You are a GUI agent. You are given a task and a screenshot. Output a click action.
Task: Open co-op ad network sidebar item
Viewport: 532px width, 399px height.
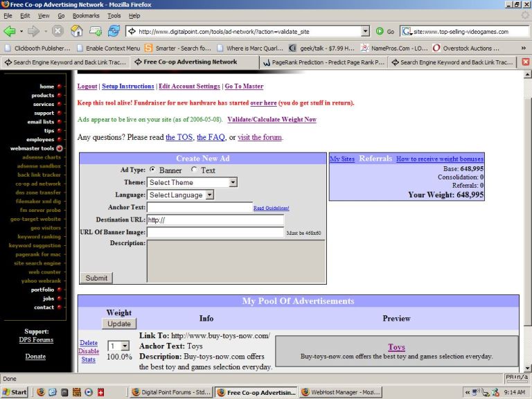[38, 184]
